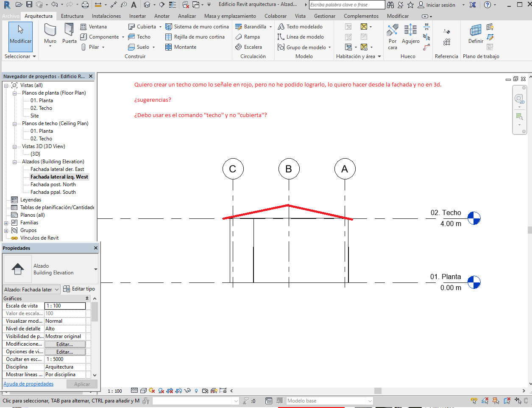The width and height of the screenshot is (532, 408).
Task: Click the Editar tipo button
Action: pyautogui.click(x=82, y=289)
